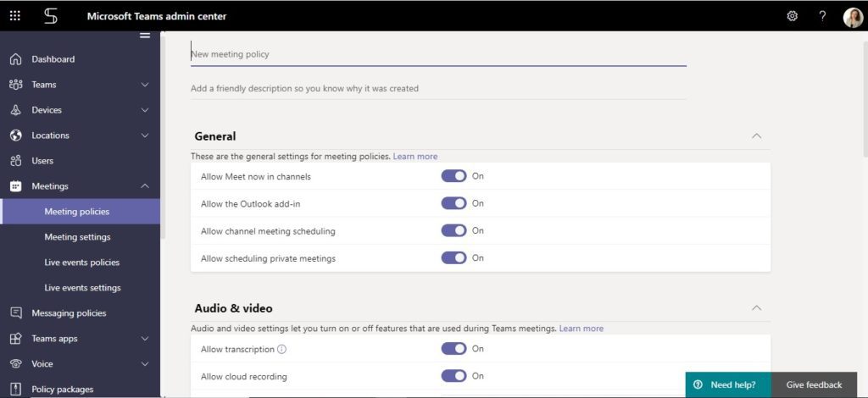Viewport: 868px width, 398px height.
Task: Click the Meetings calendar icon
Action: [16, 186]
